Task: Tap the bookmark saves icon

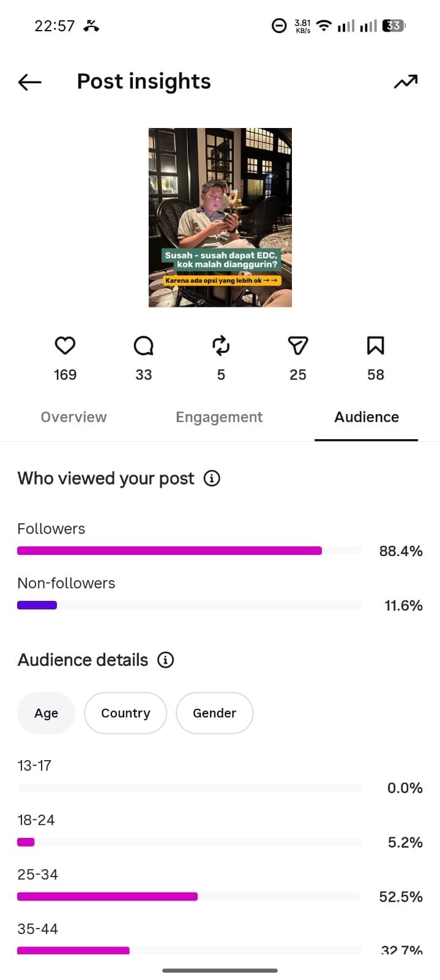Action: pyautogui.click(x=375, y=345)
